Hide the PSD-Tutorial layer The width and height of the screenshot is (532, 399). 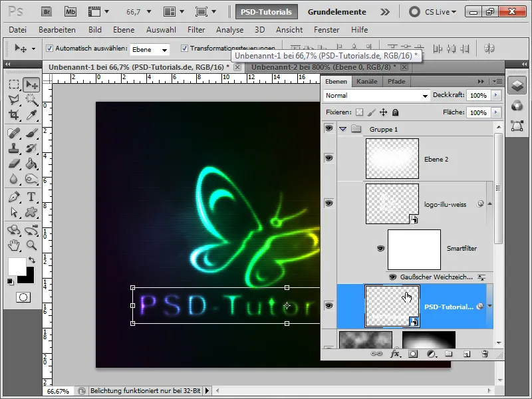(329, 306)
